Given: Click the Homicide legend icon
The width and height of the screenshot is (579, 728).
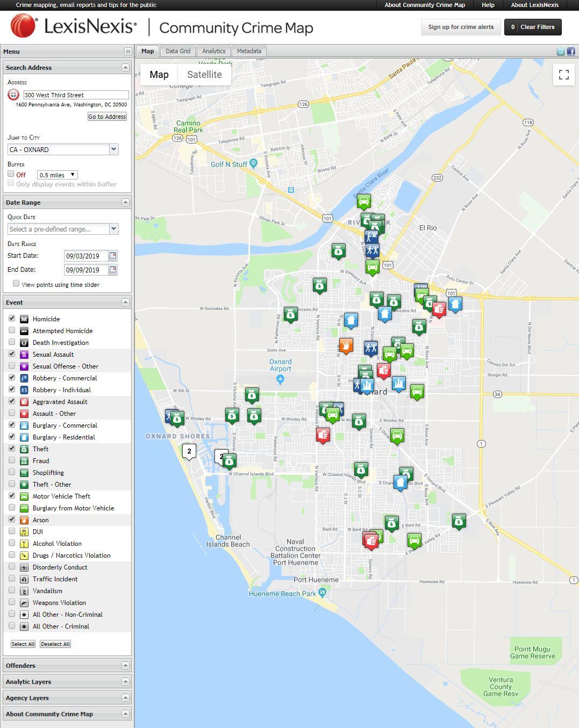Looking at the screenshot, I should [24, 319].
